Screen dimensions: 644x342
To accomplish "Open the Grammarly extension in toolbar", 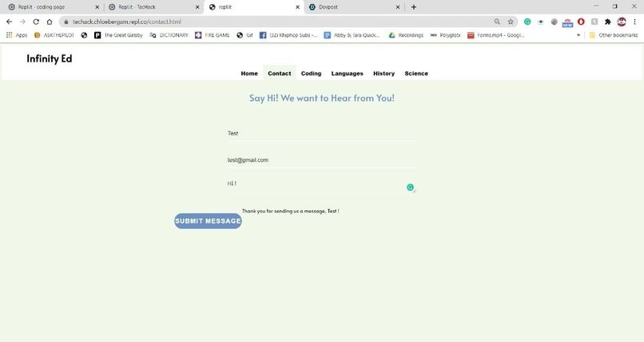I will [527, 22].
